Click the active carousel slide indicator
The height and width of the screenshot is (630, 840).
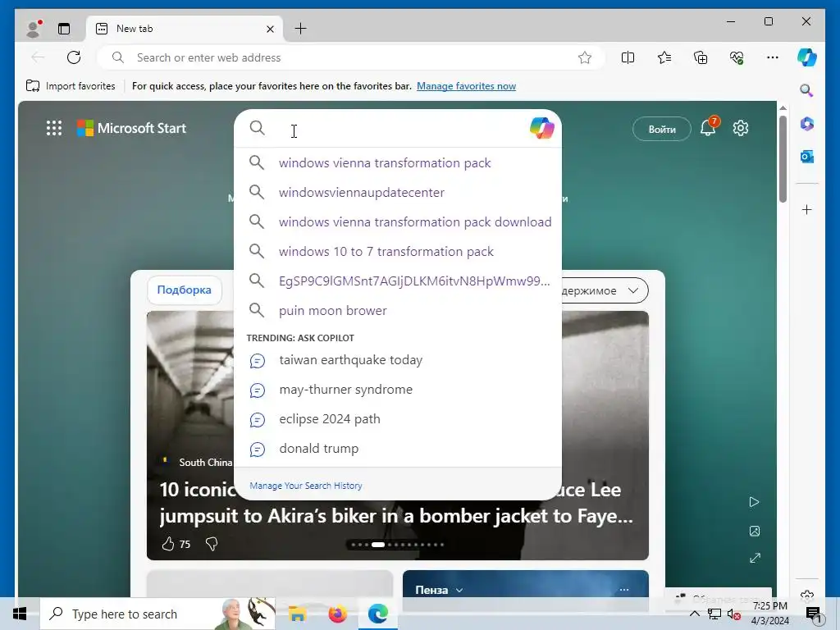coord(378,545)
